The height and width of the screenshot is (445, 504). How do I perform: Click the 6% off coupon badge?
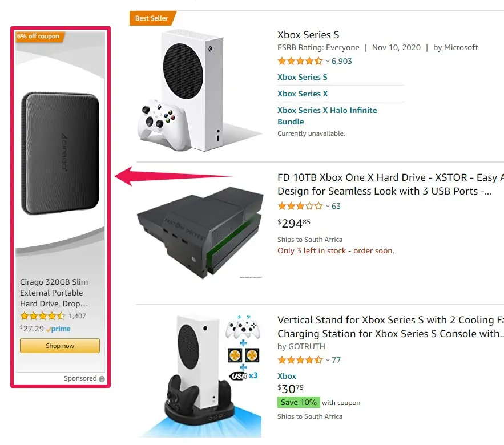(x=38, y=37)
